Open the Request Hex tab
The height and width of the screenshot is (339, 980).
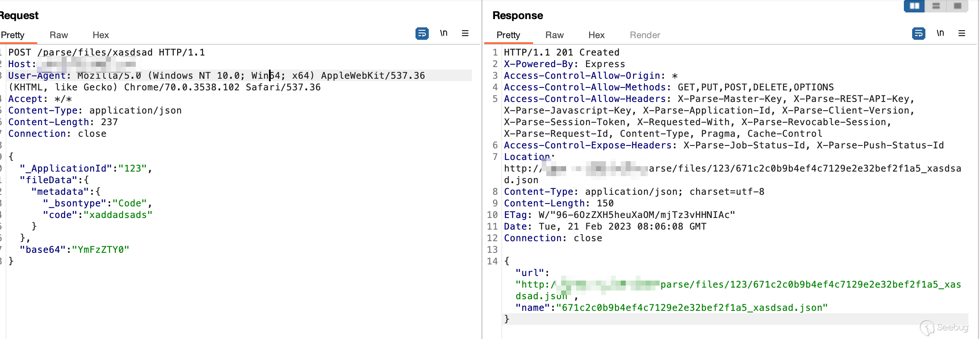(x=101, y=35)
